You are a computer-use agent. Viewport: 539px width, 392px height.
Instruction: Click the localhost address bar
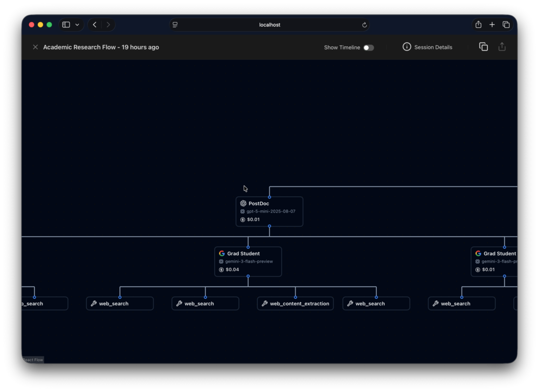[x=269, y=25]
